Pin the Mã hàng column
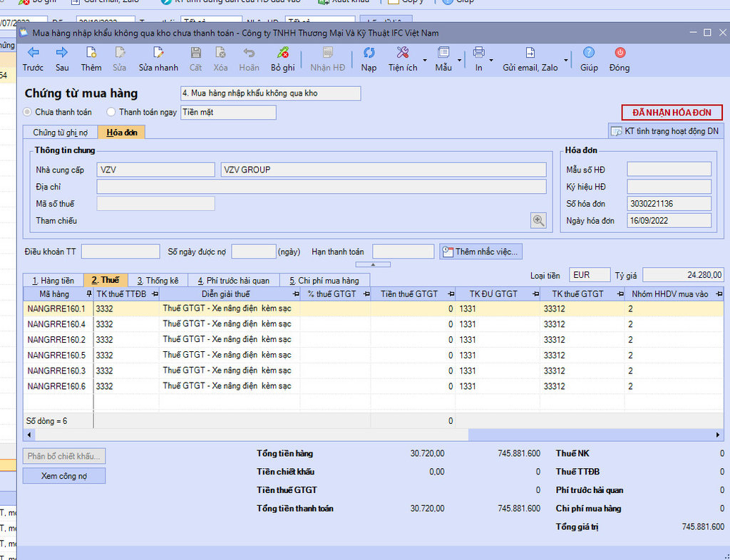 [x=89, y=294]
